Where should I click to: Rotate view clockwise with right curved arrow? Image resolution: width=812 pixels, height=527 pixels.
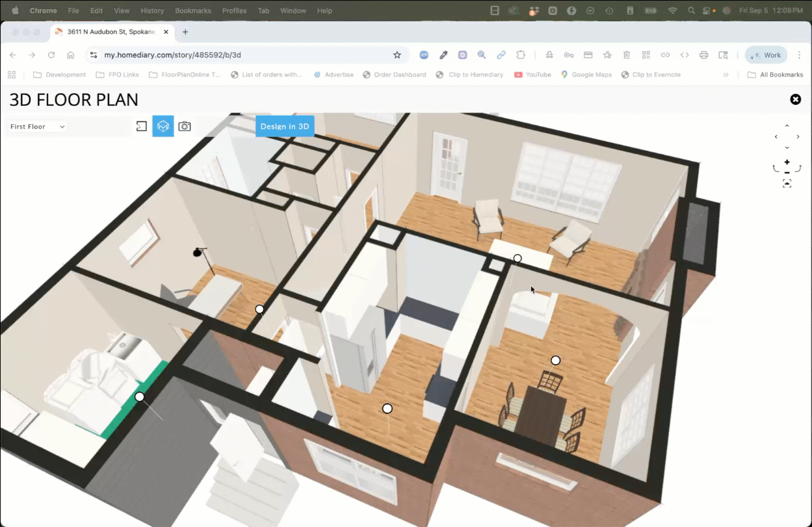(798, 168)
